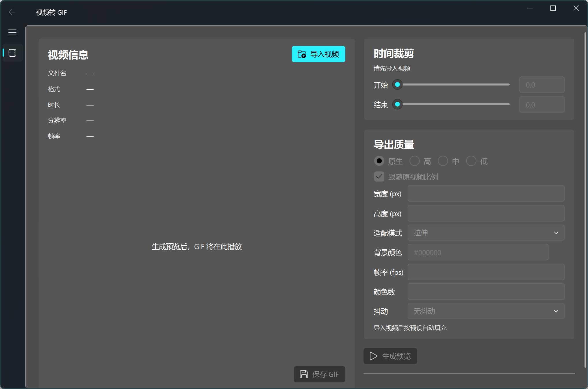
Task: Click the 高度 (px) input field
Action: 486,213
